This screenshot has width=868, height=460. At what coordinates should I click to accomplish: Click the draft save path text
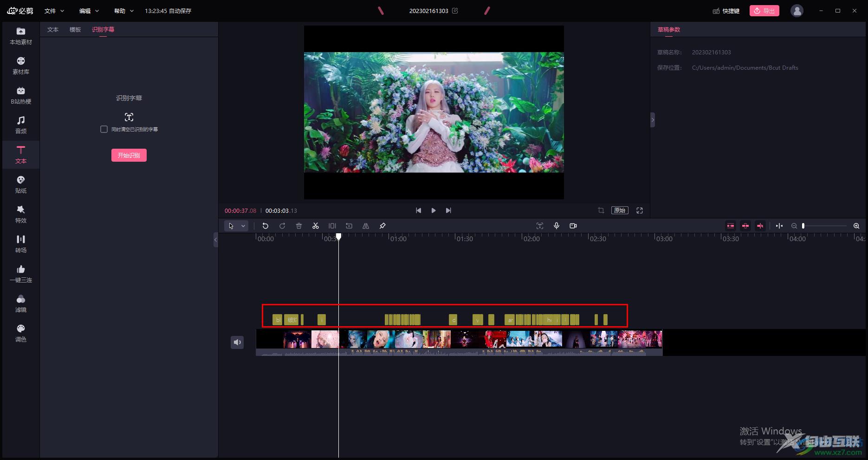(745, 68)
